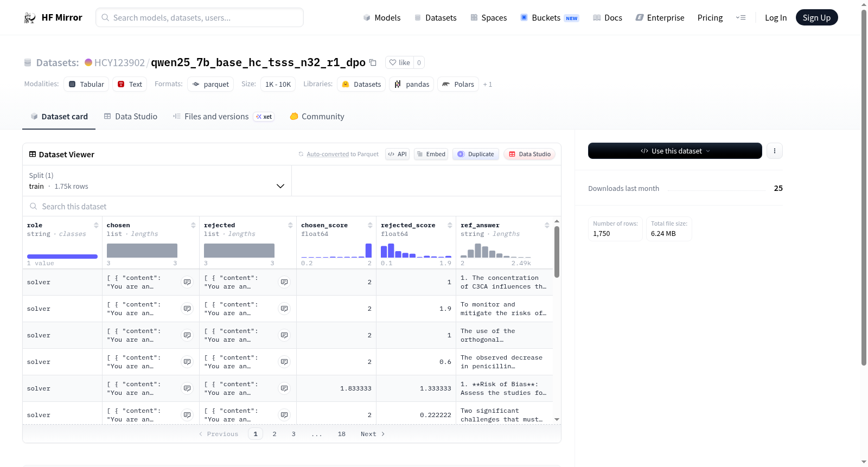
Task: Sort by the chosen_score column arrows
Action: [370, 225]
